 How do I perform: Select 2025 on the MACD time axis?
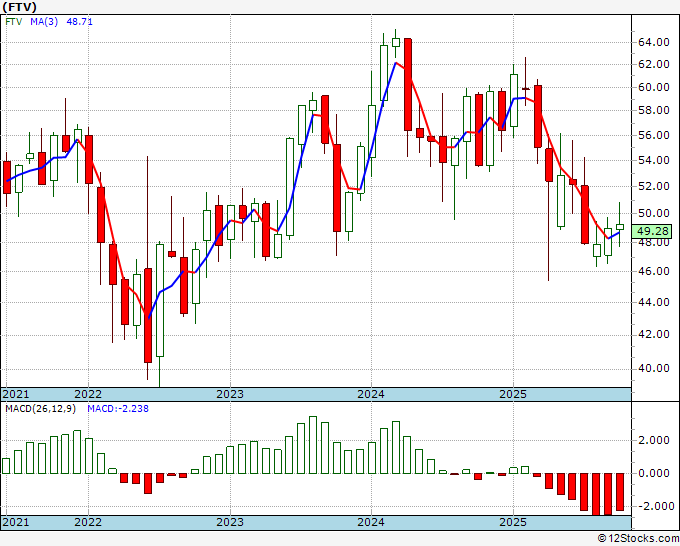(513, 522)
